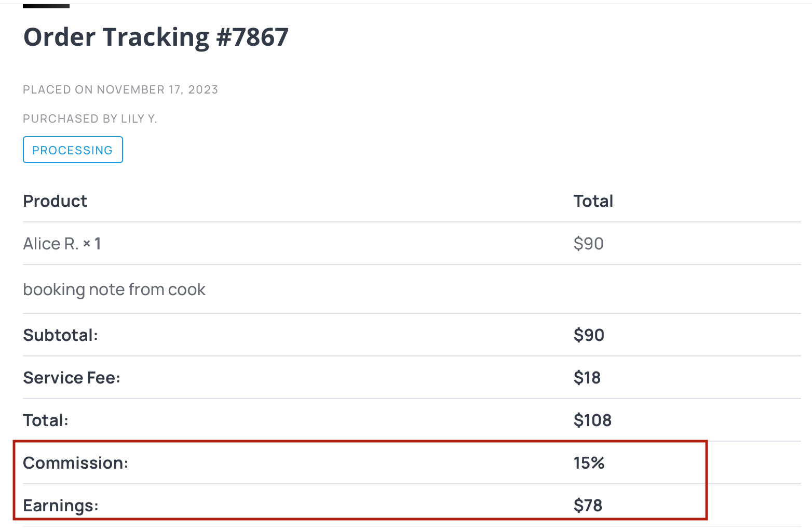Select the Alice R. product name
The image size is (812, 530).
(51, 244)
